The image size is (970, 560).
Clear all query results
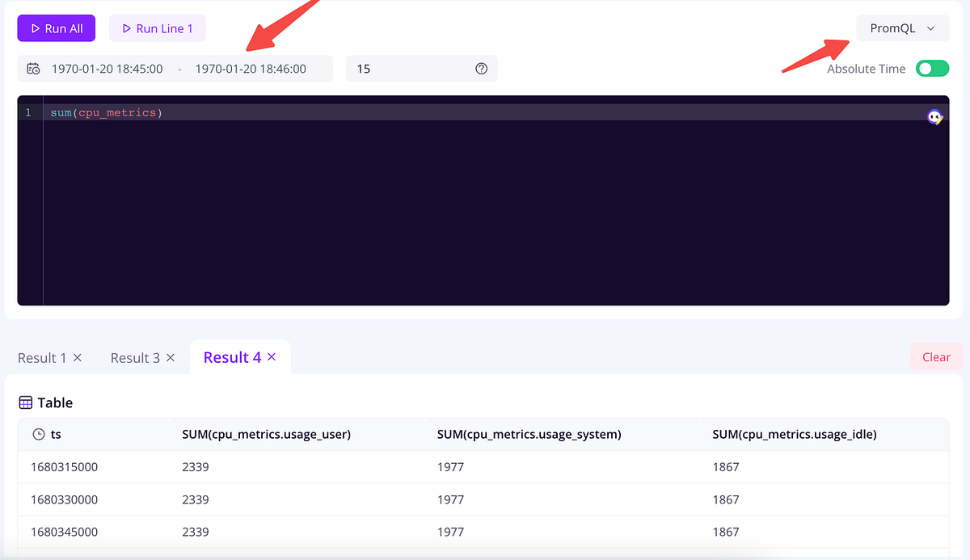pos(935,356)
